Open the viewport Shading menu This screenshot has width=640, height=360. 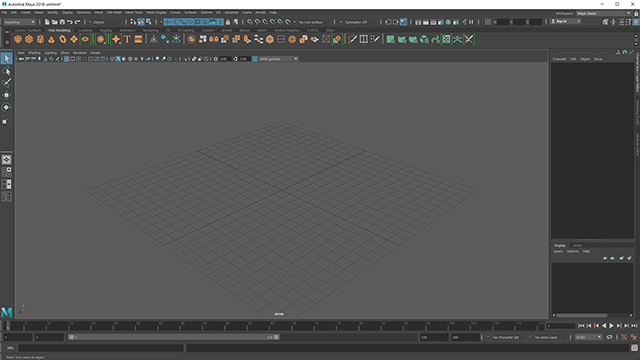(x=34, y=53)
